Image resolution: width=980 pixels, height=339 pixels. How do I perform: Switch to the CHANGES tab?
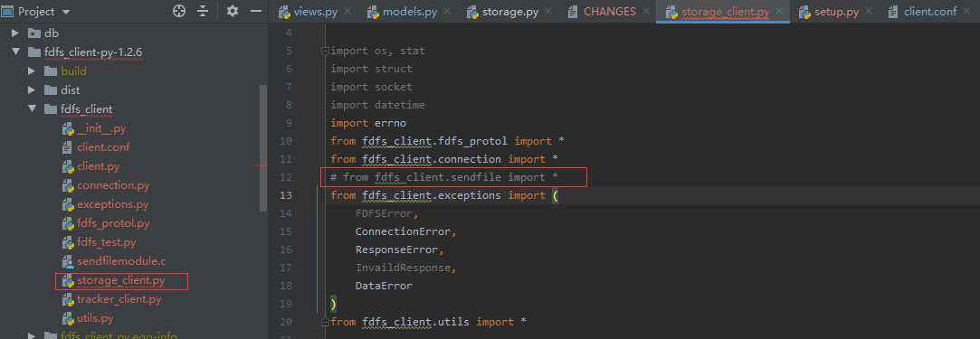point(609,11)
